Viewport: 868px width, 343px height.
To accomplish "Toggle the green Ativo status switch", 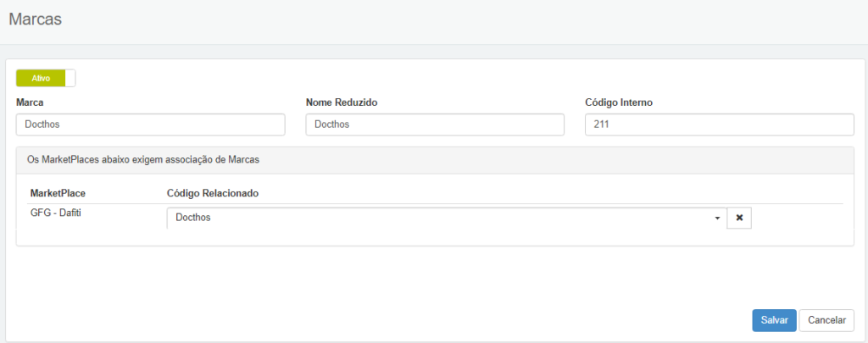I will point(46,79).
